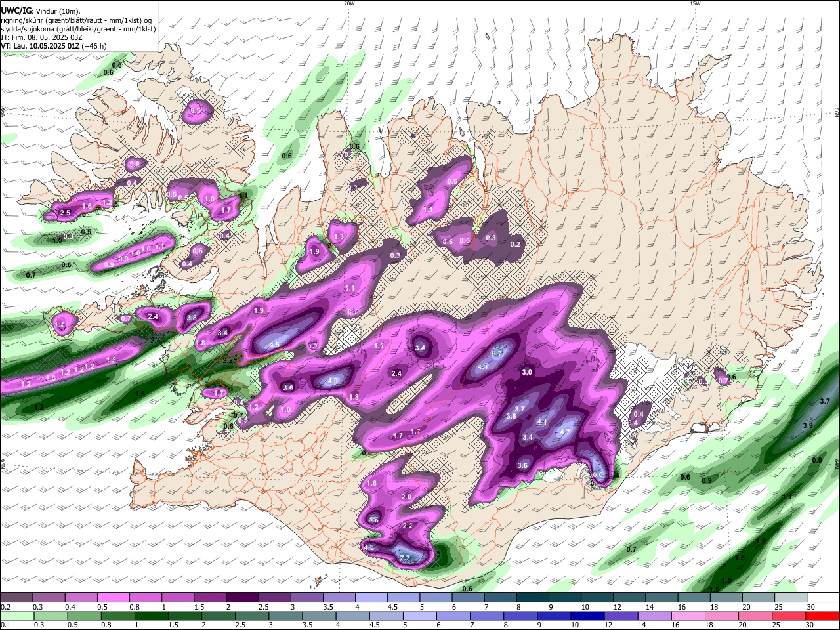Click the pale grey 25 swatch, snow legend row
Screen dimensions: 840x630
[x=791, y=598]
